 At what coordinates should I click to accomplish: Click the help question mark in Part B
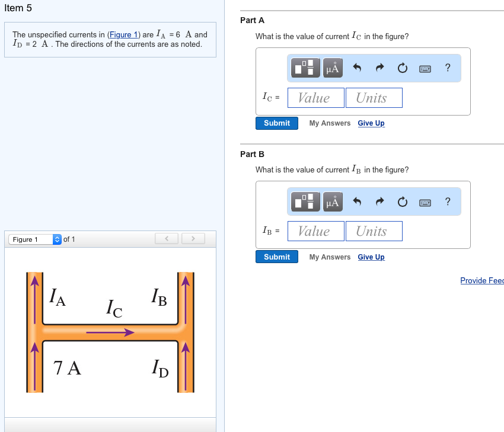pyautogui.click(x=447, y=201)
